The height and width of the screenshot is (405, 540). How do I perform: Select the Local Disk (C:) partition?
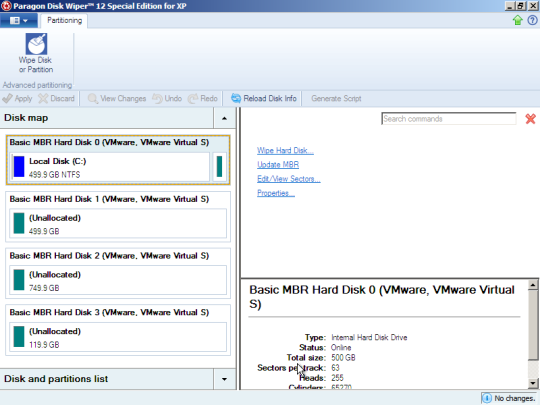coord(110,167)
